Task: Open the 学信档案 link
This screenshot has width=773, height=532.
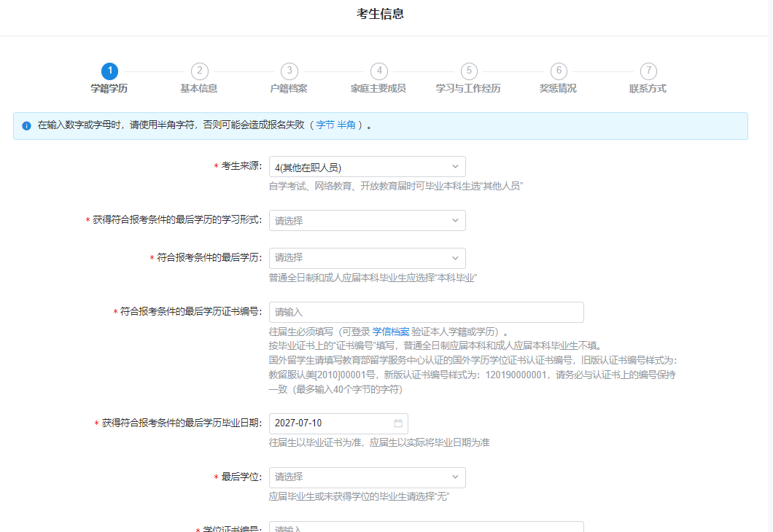Action: point(390,332)
